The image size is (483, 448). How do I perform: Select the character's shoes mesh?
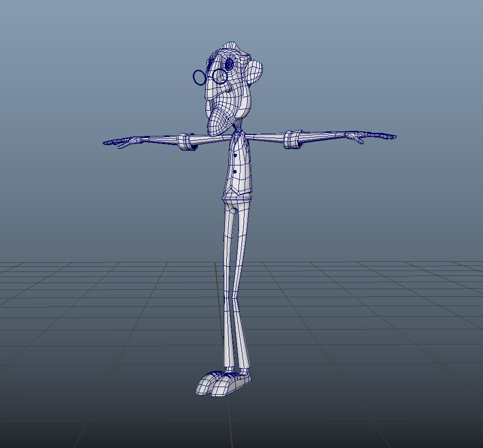pyautogui.click(x=223, y=384)
